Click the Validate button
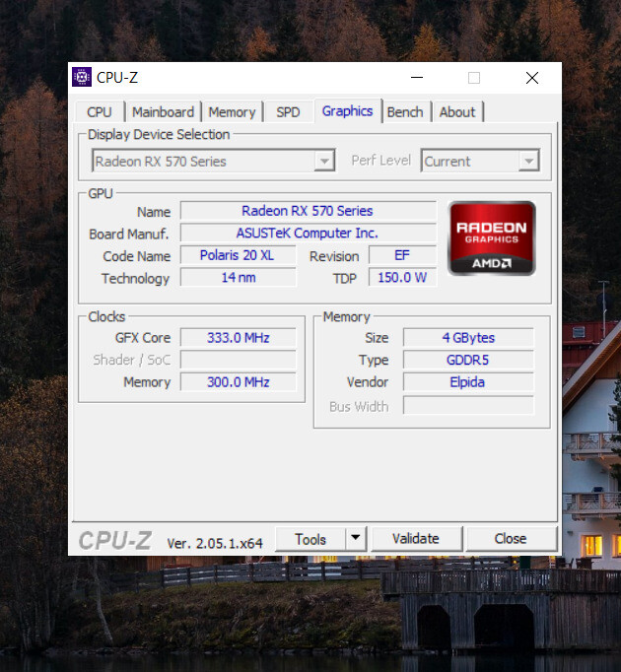621x672 pixels. click(416, 538)
